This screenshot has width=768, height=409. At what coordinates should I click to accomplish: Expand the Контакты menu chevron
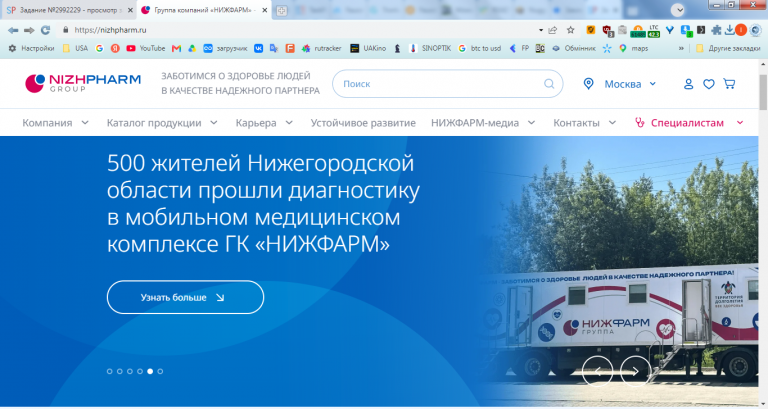coord(612,122)
